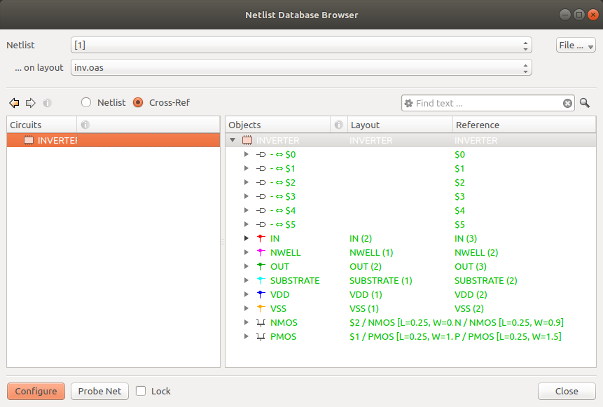The width and height of the screenshot is (603, 407).
Task: Open the File menu button
Action: click(575, 46)
